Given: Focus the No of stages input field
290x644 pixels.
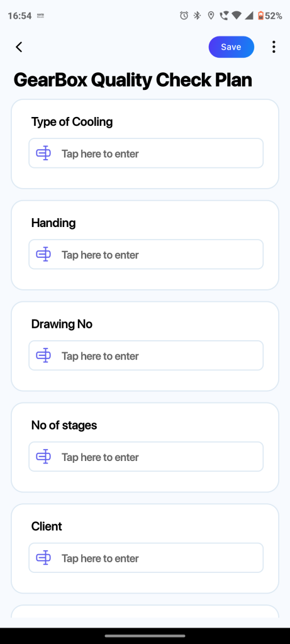Looking at the screenshot, I should click(x=146, y=457).
